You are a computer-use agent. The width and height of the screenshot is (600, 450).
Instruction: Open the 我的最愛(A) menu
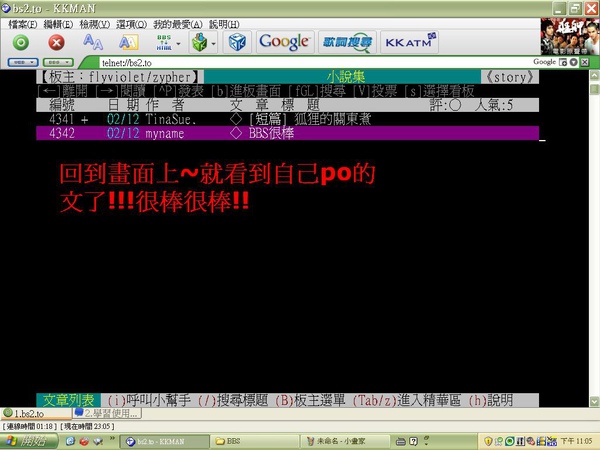click(x=178, y=24)
